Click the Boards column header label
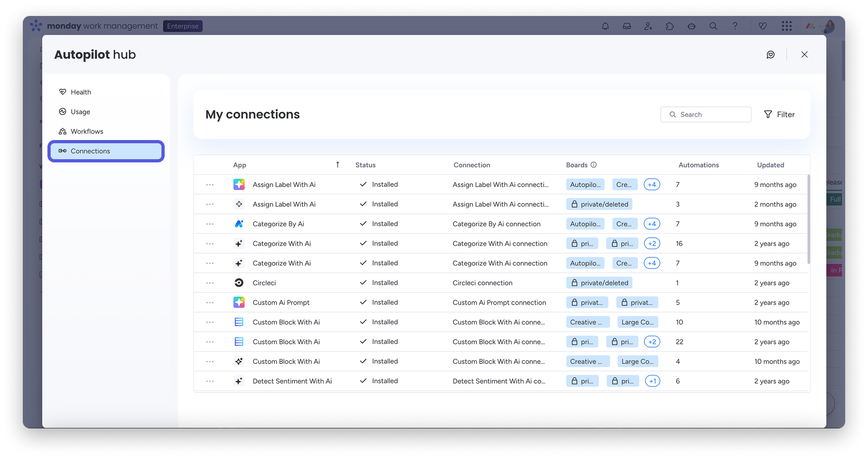Screen dimensions: 868x458 577,165
